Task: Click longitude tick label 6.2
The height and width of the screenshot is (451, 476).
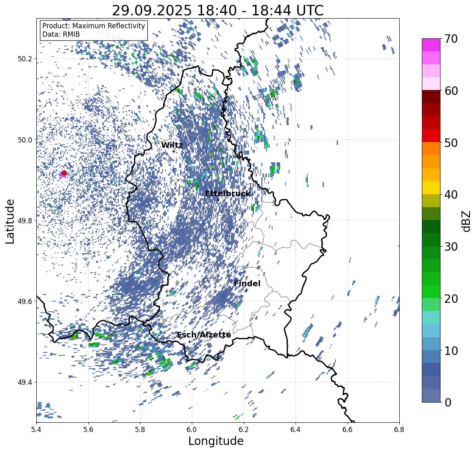Action: pyautogui.click(x=244, y=429)
